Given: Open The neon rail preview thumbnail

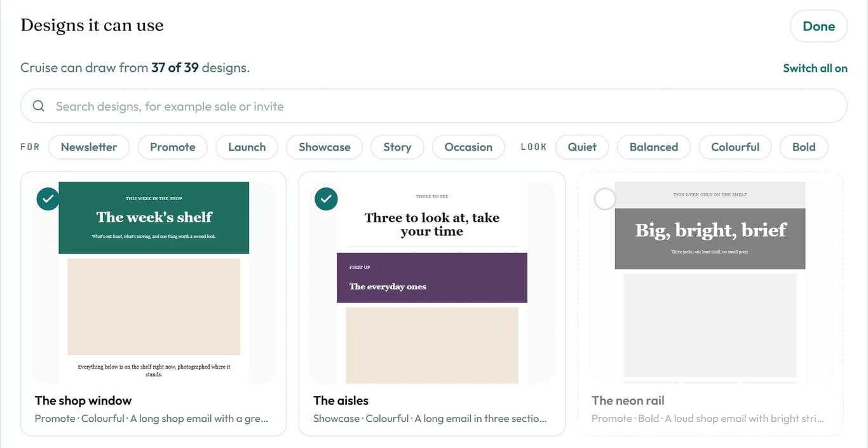Looking at the screenshot, I should point(710,282).
